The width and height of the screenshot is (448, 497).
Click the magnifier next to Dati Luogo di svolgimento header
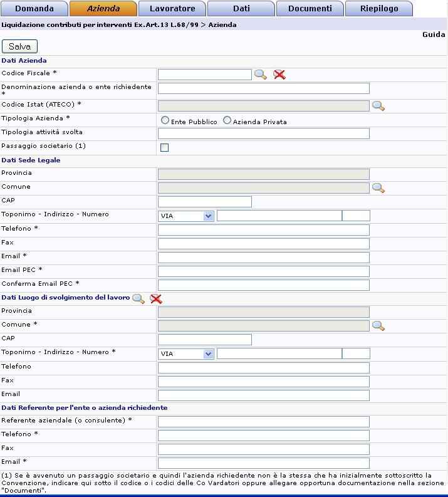click(138, 298)
